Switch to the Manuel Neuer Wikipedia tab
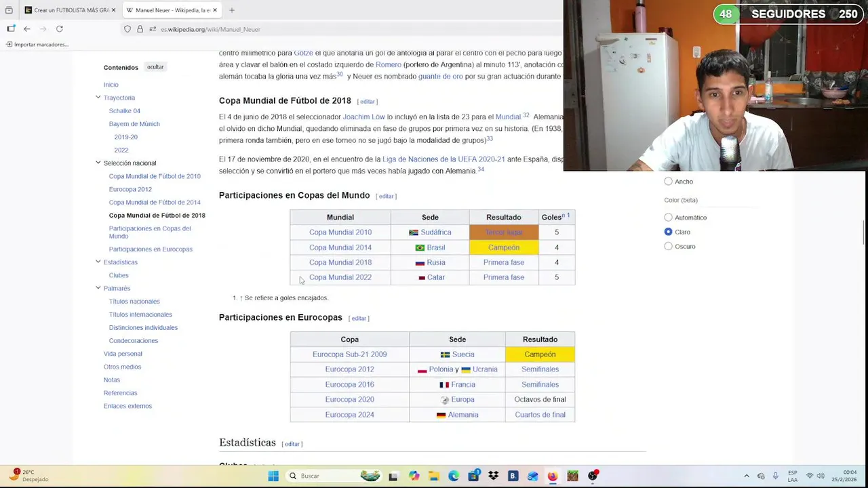This screenshot has width=868, height=488. (172, 10)
